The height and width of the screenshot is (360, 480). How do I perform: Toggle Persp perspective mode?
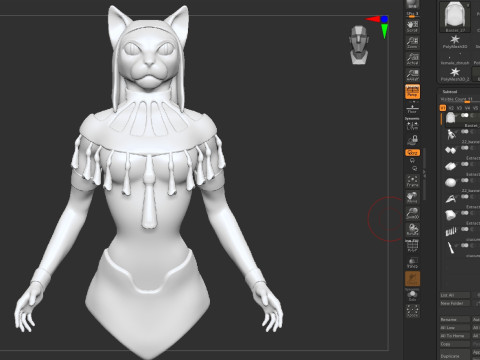click(412, 92)
